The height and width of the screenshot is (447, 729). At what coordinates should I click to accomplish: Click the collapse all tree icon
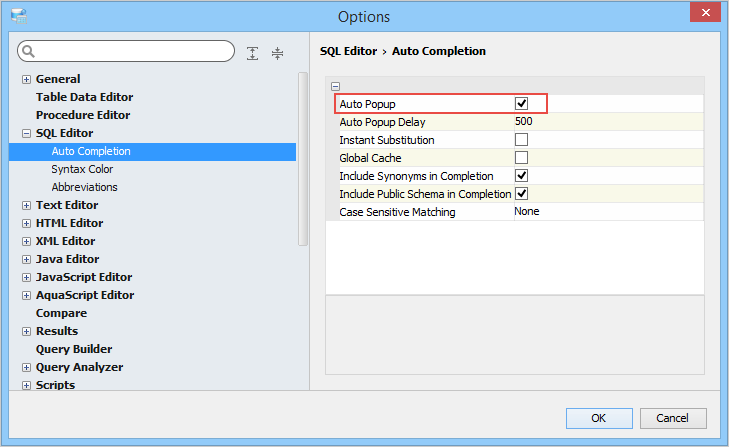tap(278, 52)
